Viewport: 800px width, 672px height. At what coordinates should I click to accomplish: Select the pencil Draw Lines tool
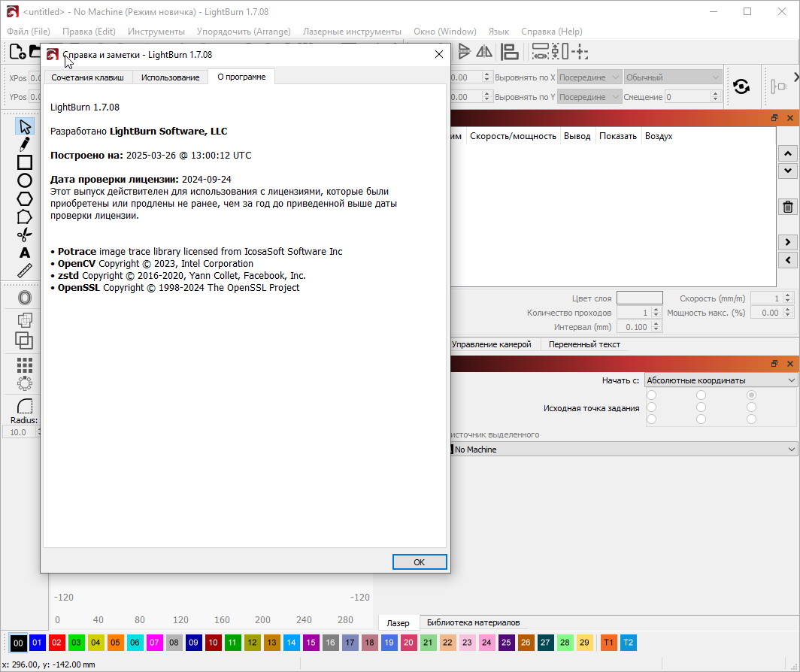25,144
